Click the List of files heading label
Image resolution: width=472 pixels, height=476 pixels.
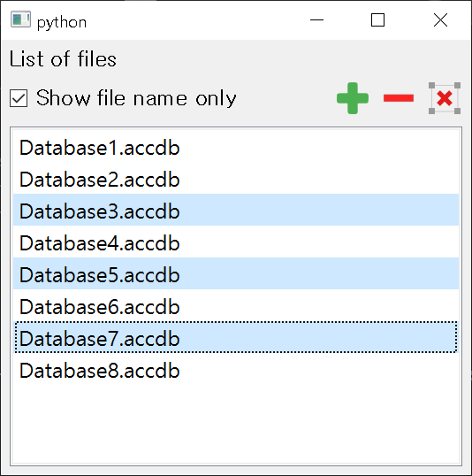(63, 59)
